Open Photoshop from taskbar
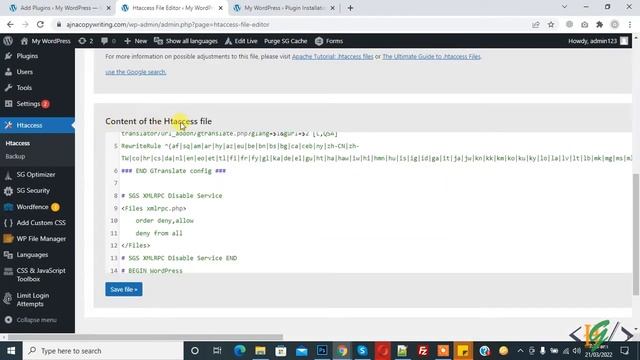 pyautogui.click(x=322, y=351)
